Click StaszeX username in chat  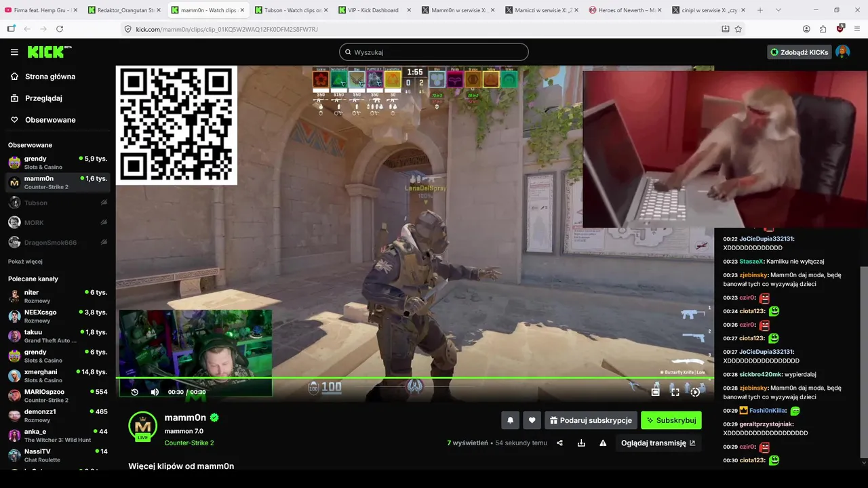pos(751,262)
